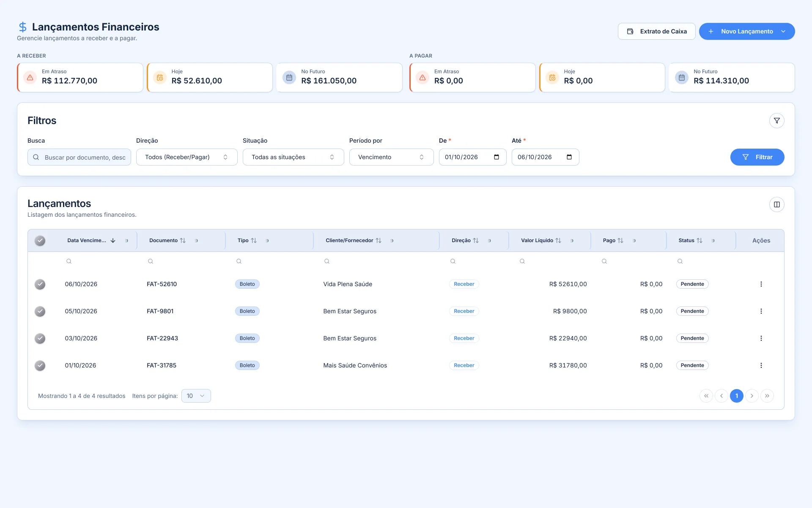The width and height of the screenshot is (812, 508).
Task: Open calendar picker in De date field
Action: click(x=497, y=157)
